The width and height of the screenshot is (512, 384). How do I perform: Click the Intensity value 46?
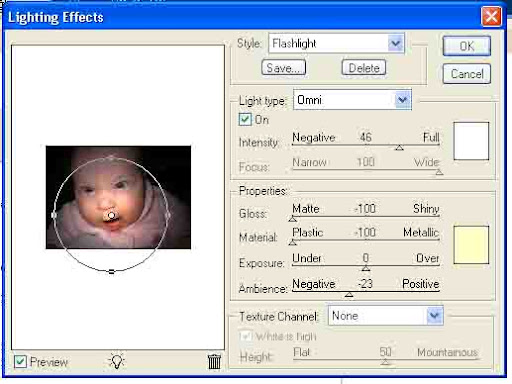tap(366, 137)
